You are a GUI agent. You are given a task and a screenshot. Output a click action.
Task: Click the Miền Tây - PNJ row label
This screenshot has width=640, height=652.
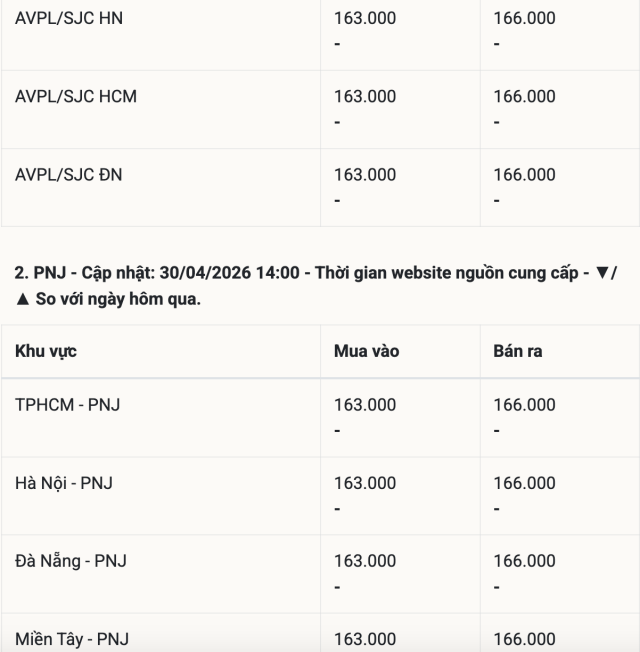coord(71,639)
